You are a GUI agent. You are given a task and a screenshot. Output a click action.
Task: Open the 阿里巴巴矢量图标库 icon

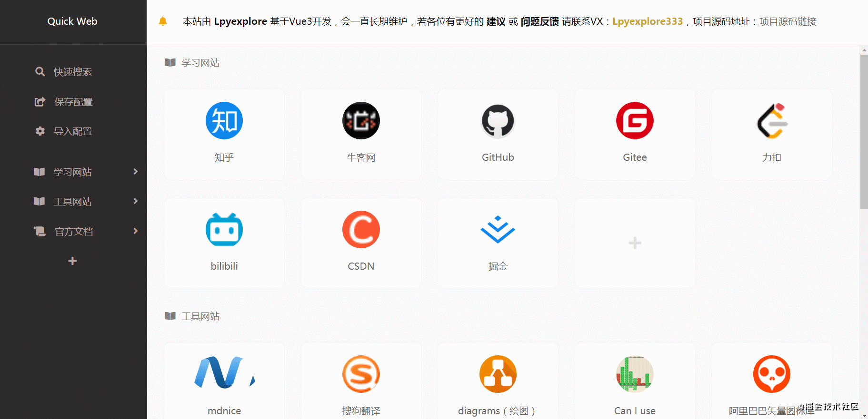pos(772,374)
